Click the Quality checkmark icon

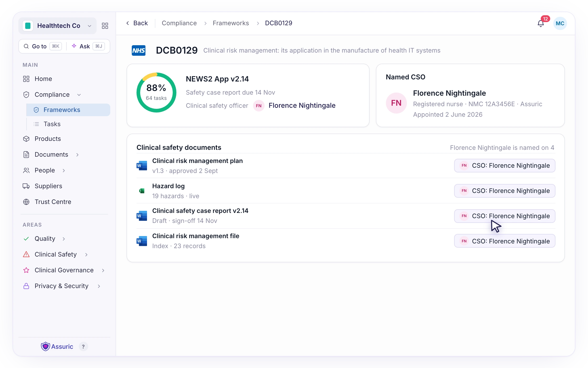26,239
